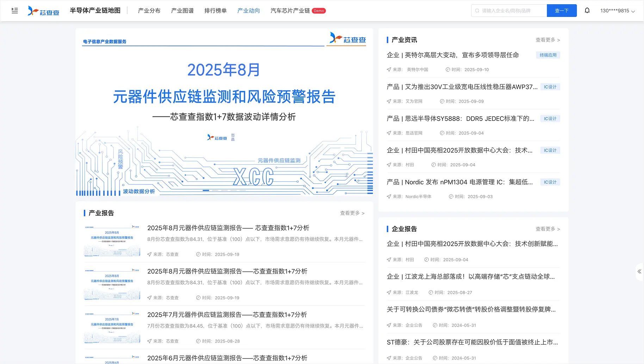
Task: Open the 2025年7月元器件供应链监测报告 article
Action: pos(227,315)
